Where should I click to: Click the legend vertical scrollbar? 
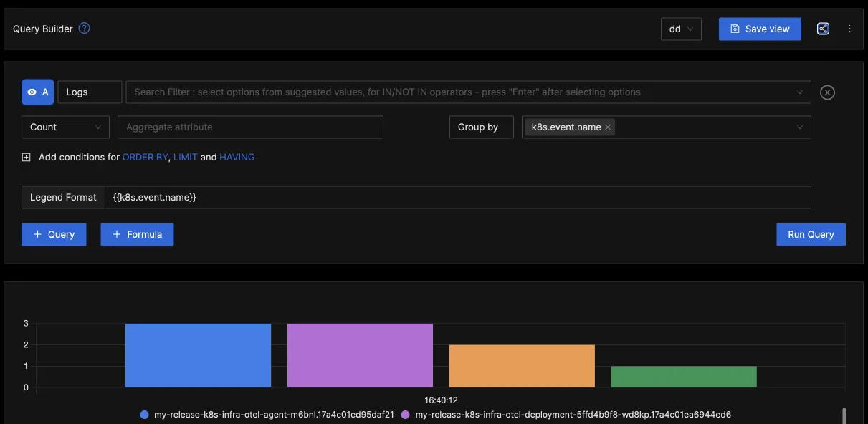[844, 415]
